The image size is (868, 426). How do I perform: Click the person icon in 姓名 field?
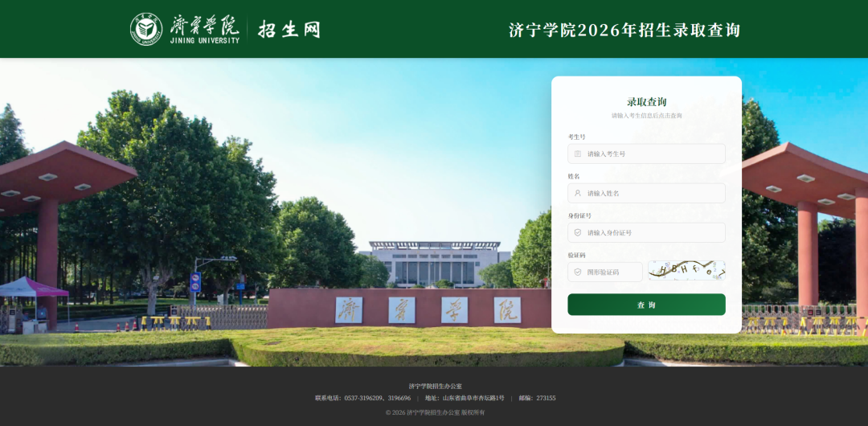[578, 194]
